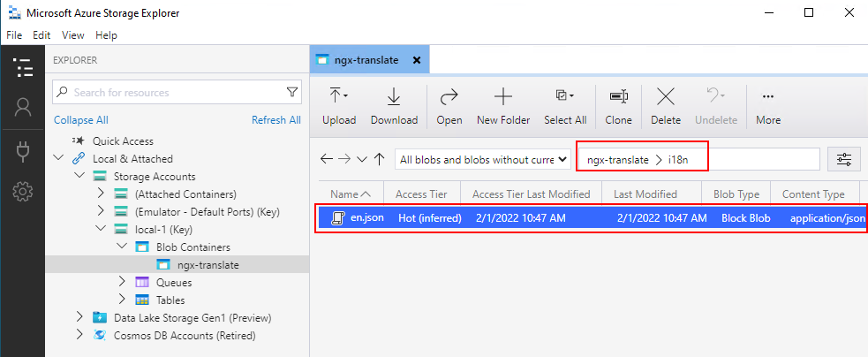868x357 pixels.
Task: Click the Clone toolbar button
Action: tap(618, 106)
